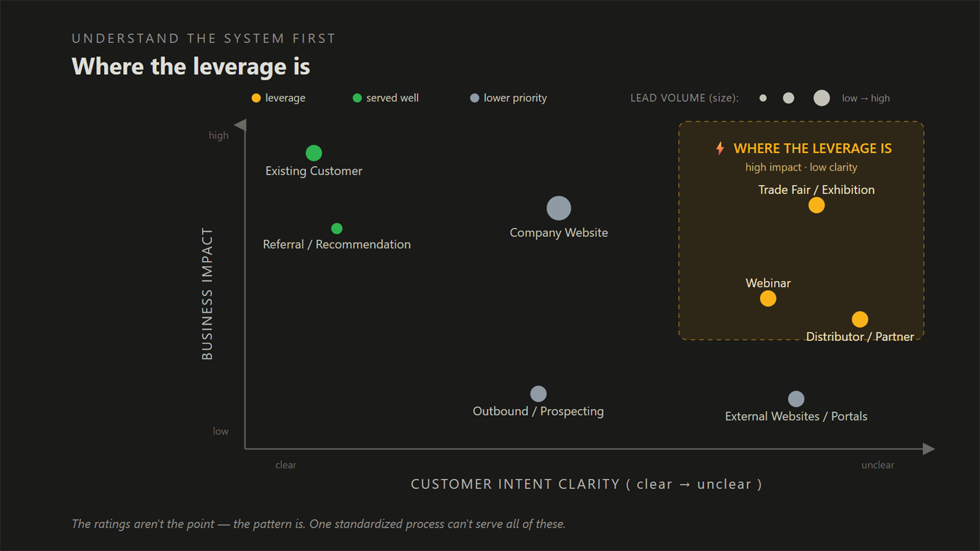This screenshot has height=551, width=980.
Task: Click the 'lower priority' legend label
Action: pos(515,98)
